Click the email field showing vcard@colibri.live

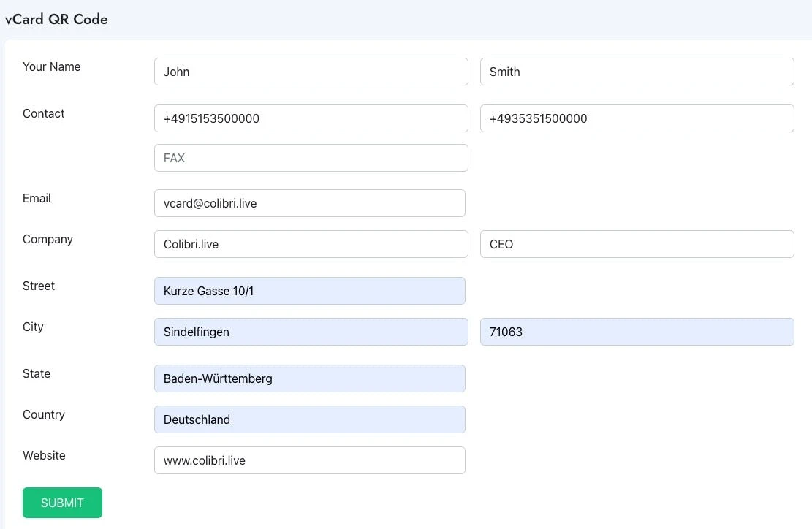pyautogui.click(x=309, y=203)
